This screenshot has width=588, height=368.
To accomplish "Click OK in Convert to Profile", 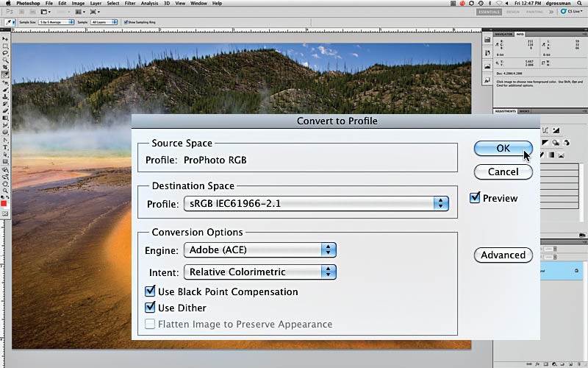I will (x=503, y=149).
